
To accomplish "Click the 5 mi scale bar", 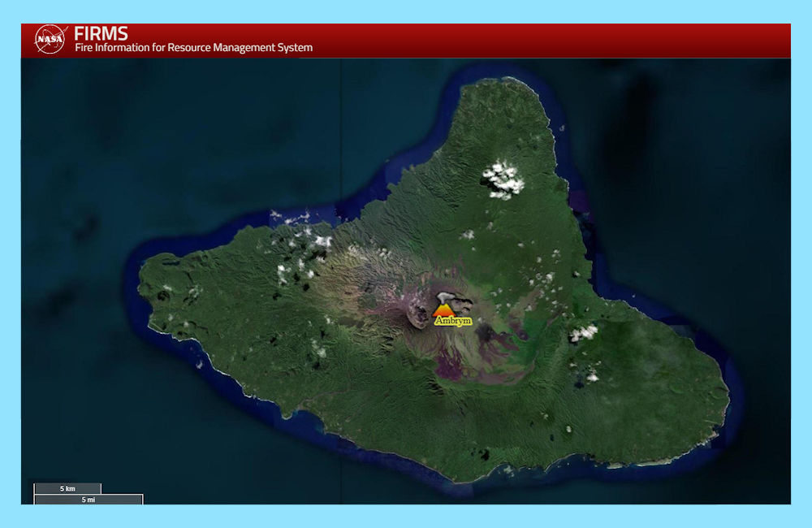I will tap(88, 499).
